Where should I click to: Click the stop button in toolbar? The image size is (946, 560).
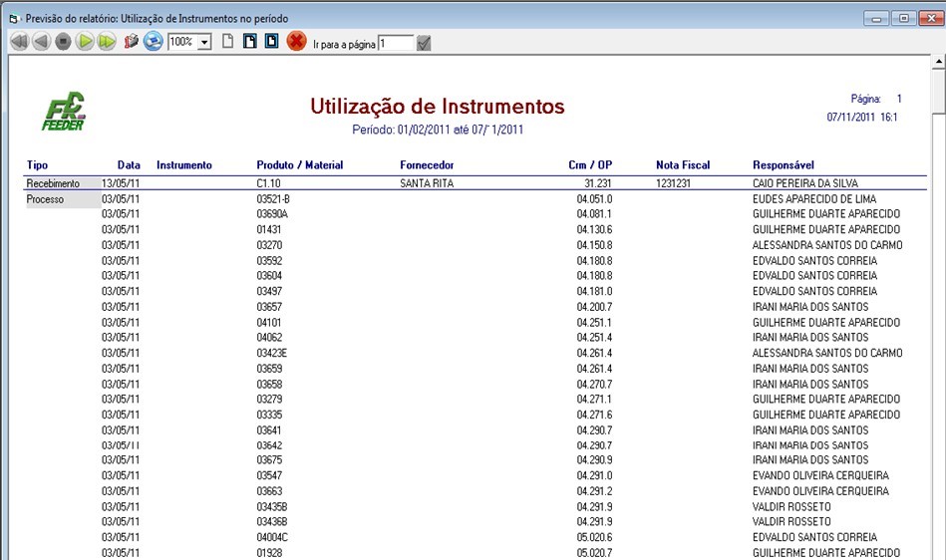tap(64, 42)
